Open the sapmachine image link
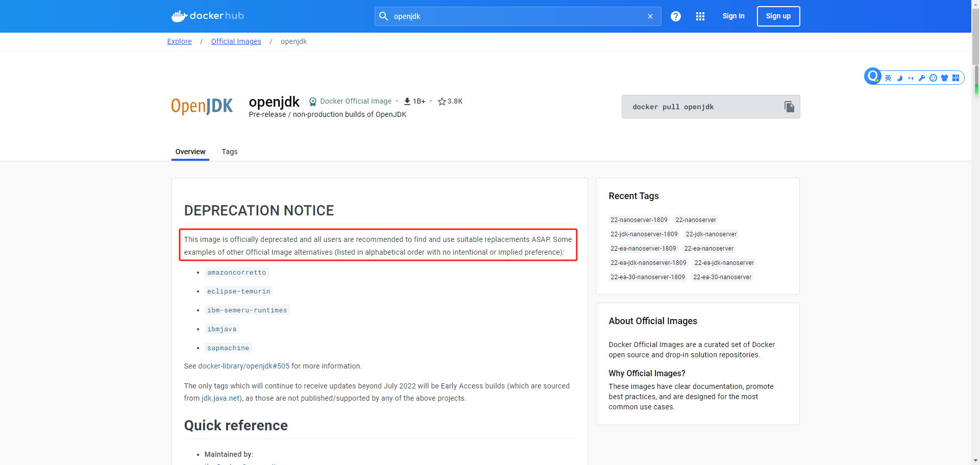 pyautogui.click(x=228, y=348)
